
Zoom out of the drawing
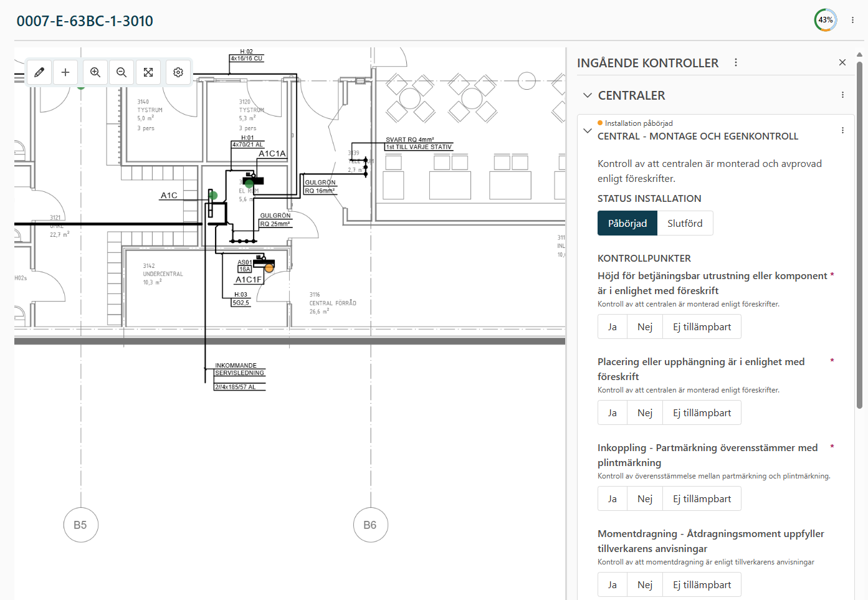[x=122, y=72]
